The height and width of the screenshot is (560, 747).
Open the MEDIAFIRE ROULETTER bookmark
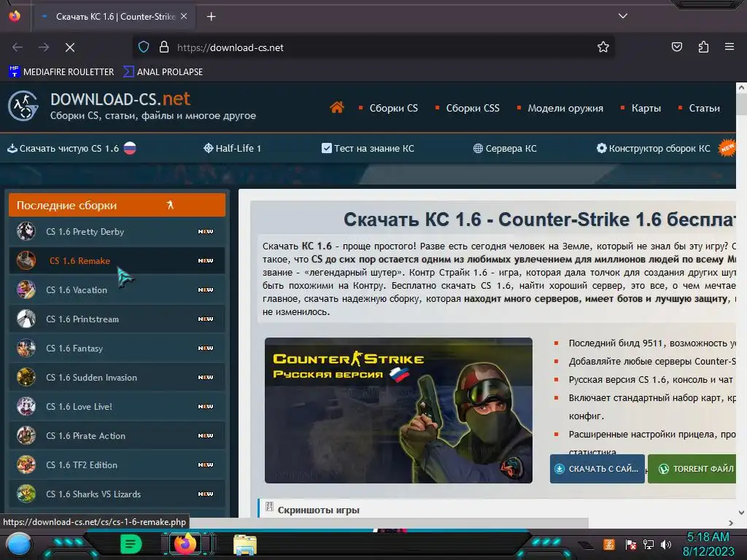pos(61,72)
